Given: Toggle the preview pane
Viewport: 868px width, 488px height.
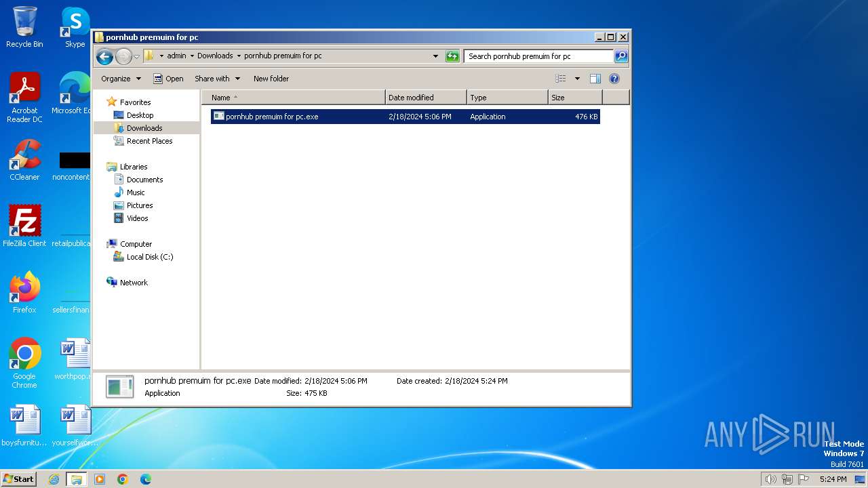Looking at the screenshot, I should point(595,79).
